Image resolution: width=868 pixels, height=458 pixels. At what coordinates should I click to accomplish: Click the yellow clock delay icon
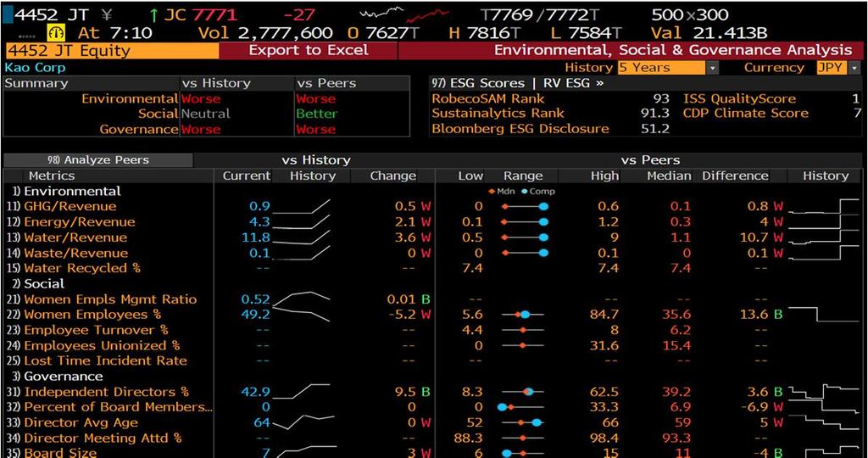56,33
